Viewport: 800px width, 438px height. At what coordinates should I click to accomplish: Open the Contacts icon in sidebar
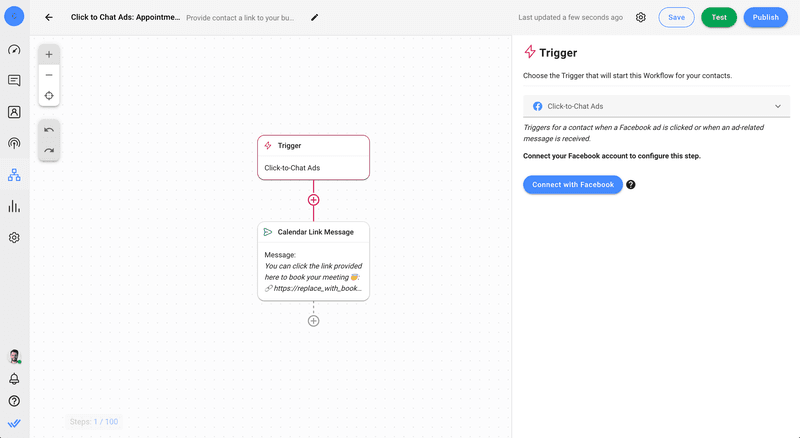tap(14, 112)
